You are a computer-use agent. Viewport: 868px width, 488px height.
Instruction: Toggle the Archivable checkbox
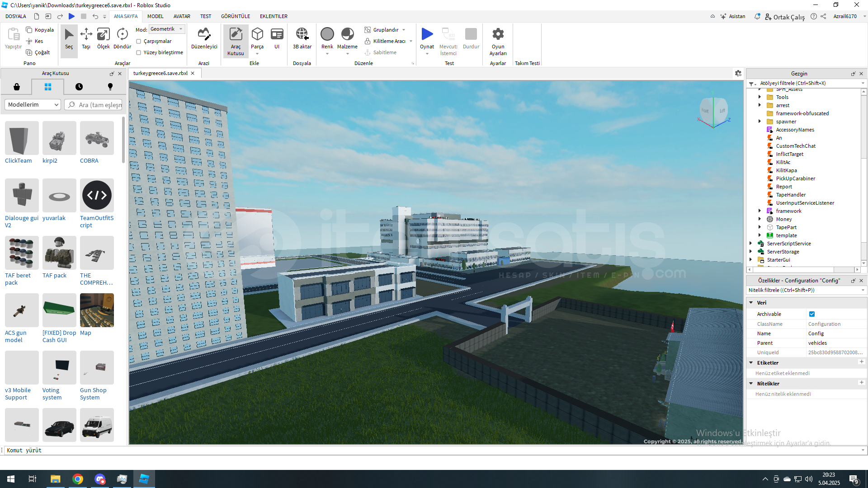pyautogui.click(x=812, y=314)
